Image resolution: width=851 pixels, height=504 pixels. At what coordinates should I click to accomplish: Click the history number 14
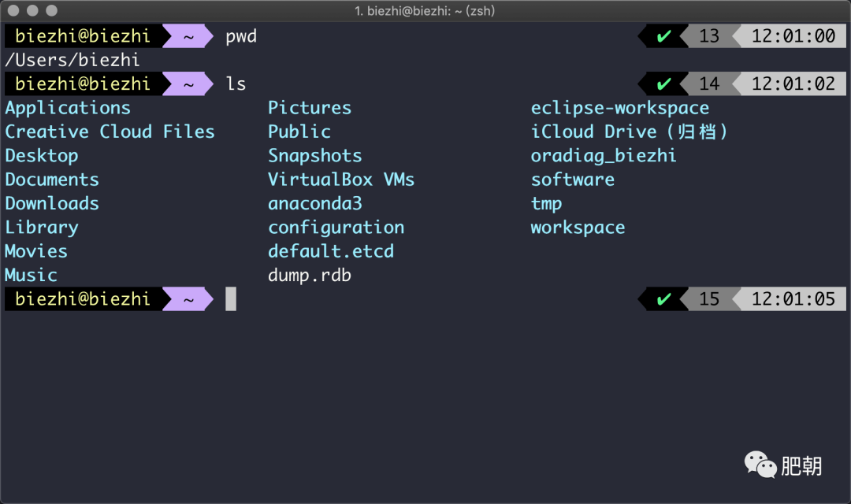(x=709, y=84)
